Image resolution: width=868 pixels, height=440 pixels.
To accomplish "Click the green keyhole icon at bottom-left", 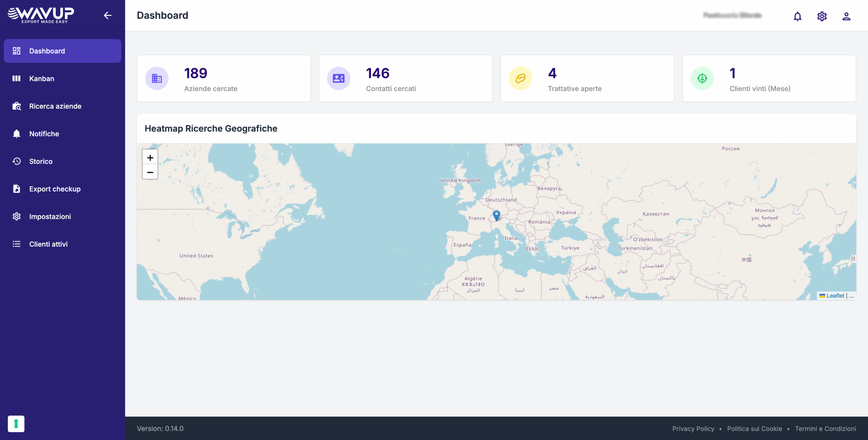I will [x=16, y=424].
